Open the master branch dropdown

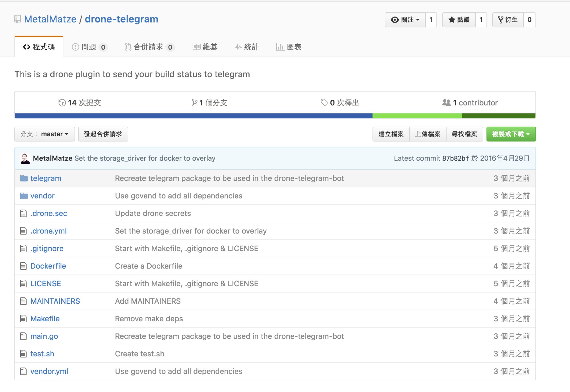coord(45,134)
